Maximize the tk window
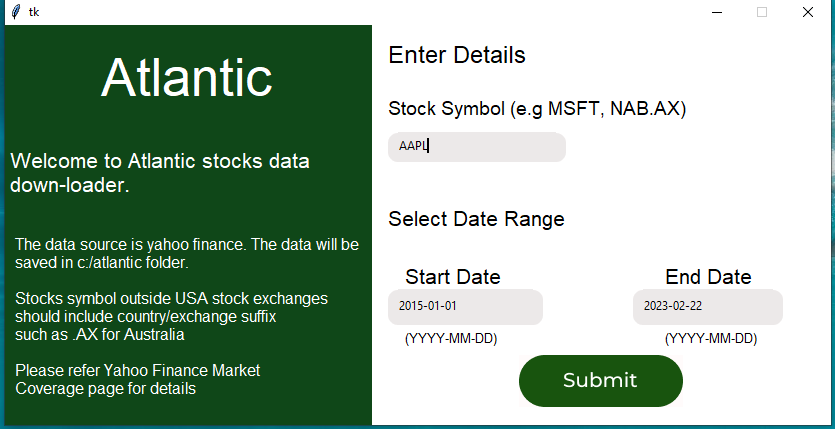Image resolution: width=835 pixels, height=429 pixels. click(762, 12)
